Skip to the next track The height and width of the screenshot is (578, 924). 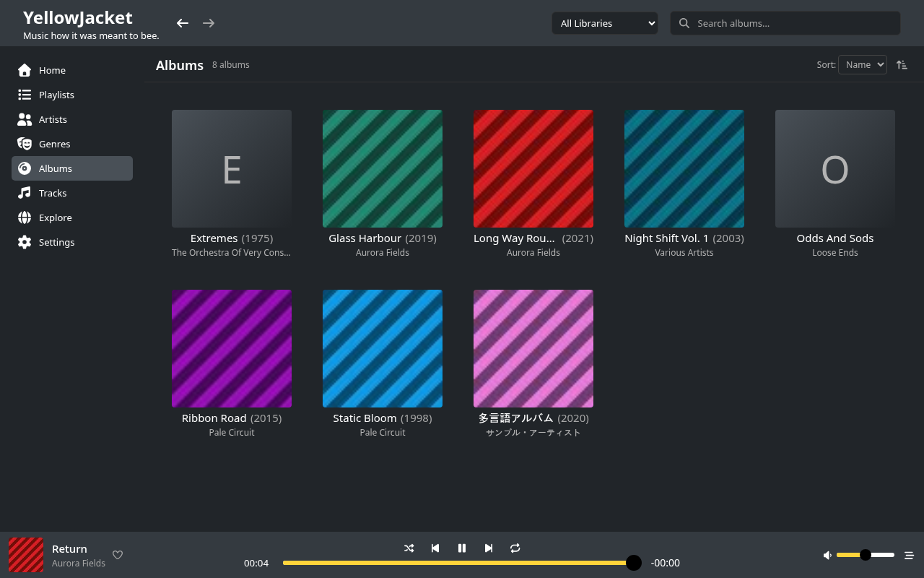489,548
